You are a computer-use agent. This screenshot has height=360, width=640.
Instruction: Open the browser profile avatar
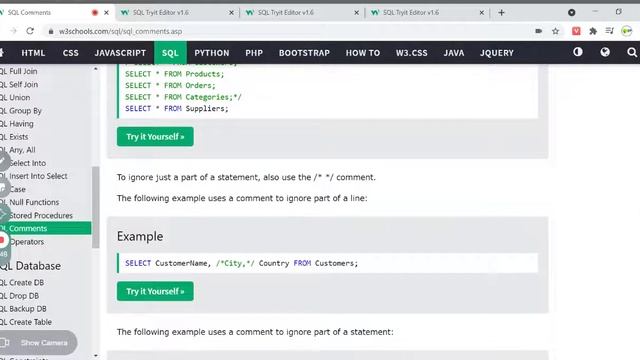(627, 31)
